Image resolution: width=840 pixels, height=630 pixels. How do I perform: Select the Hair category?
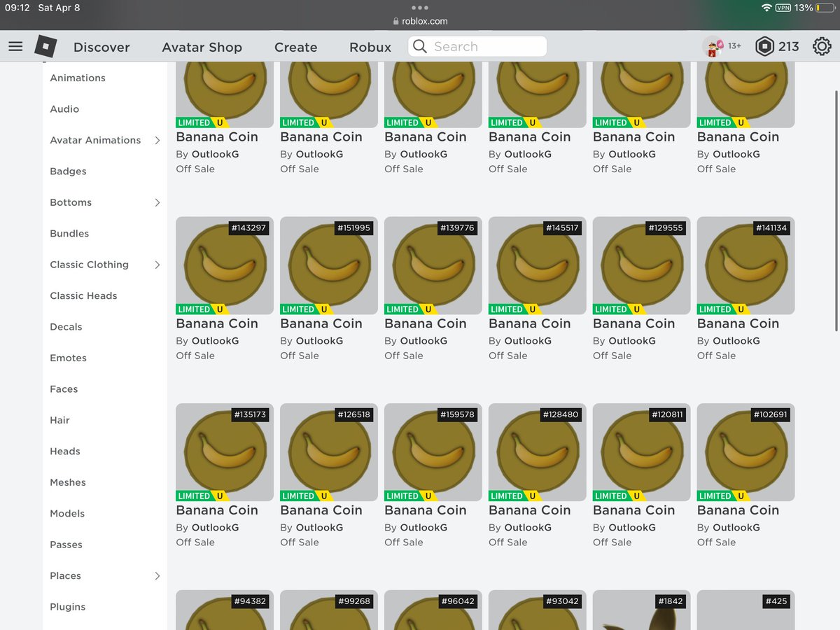59,420
